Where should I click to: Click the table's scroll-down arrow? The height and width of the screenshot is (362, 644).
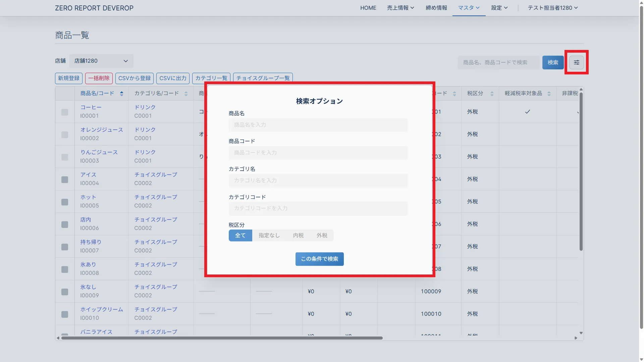[x=581, y=333]
